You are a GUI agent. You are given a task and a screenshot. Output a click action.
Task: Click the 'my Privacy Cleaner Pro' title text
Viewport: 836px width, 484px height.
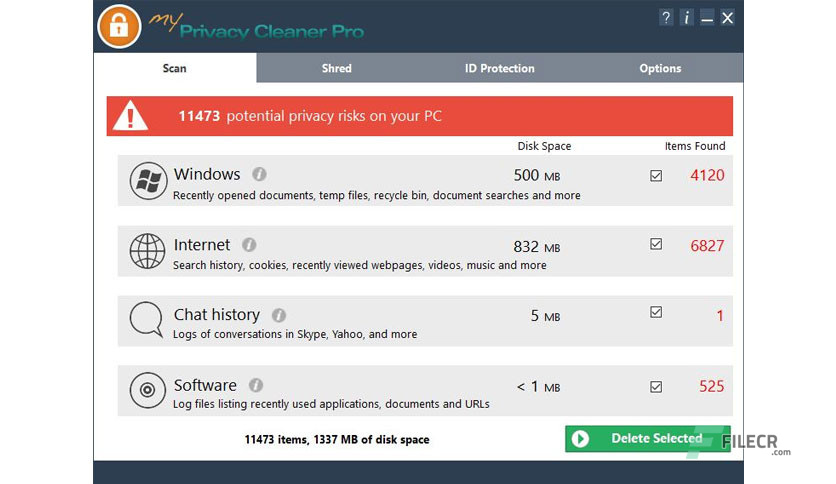point(256,26)
